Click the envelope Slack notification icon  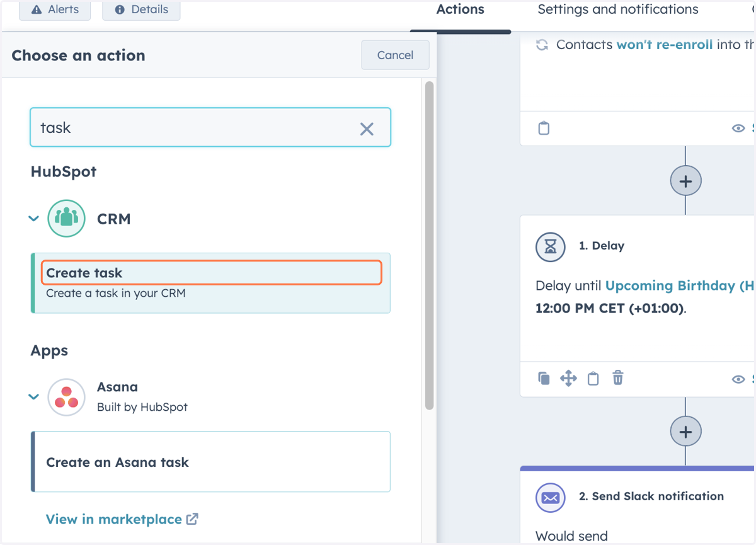(x=551, y=498)
